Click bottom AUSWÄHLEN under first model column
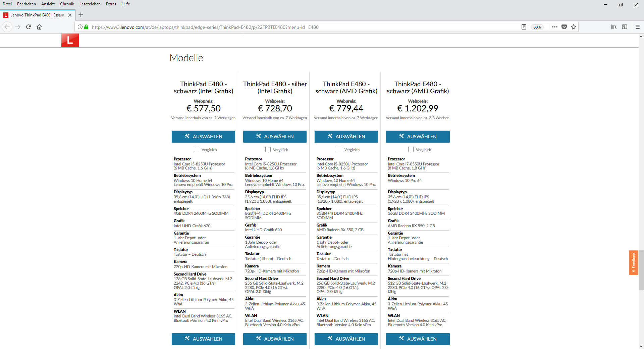Image resolution: width=644 pixels, height=349 pixels. 203,339
